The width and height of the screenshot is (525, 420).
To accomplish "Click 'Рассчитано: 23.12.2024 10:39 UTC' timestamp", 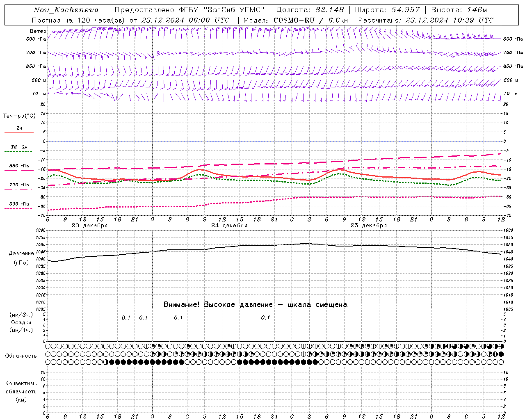I will [x=426, y=20].
